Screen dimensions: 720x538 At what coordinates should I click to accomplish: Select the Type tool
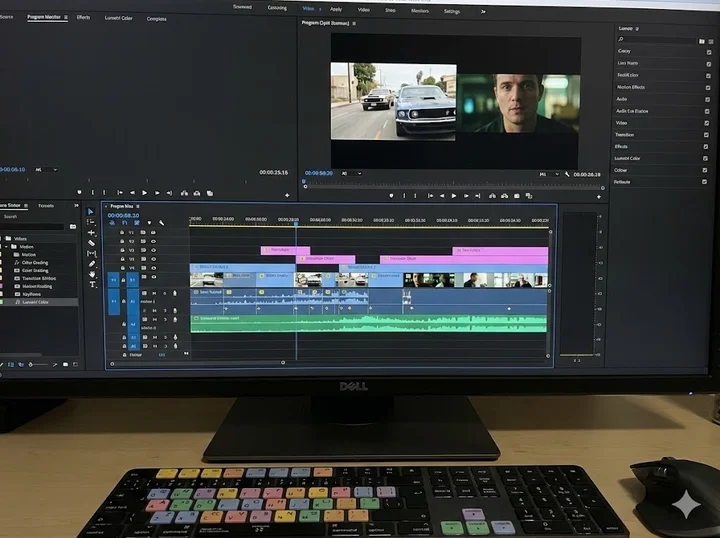click(x=93, y=285)
